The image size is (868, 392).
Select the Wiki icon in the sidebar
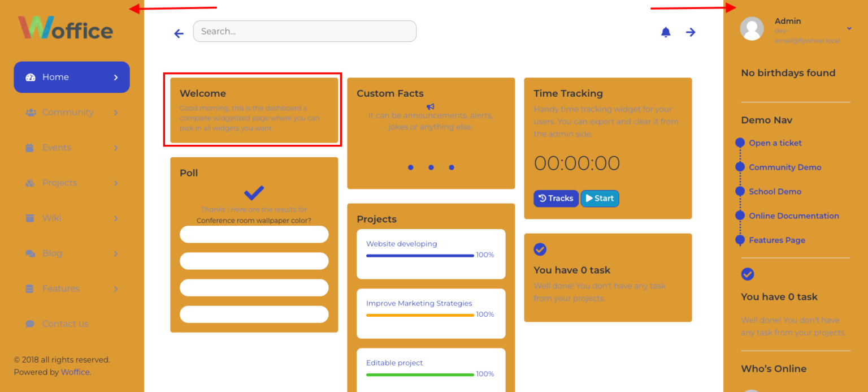[x=29, y=218]
